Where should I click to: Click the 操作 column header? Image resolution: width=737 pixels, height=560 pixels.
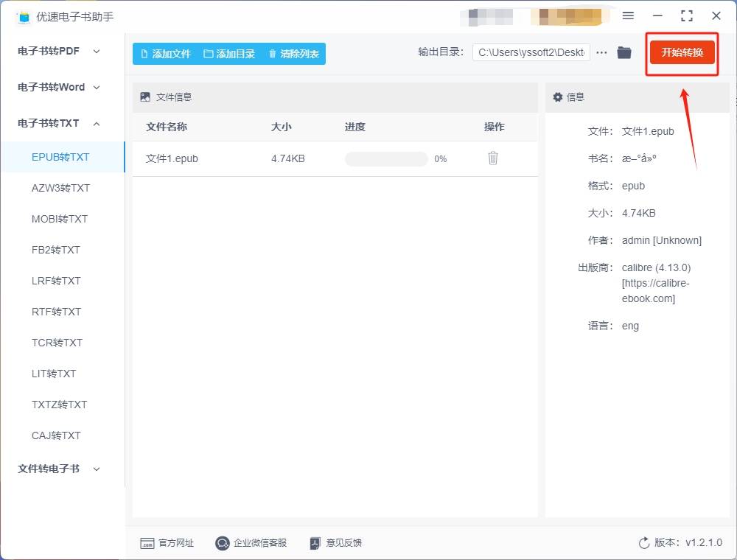(495, 127)
